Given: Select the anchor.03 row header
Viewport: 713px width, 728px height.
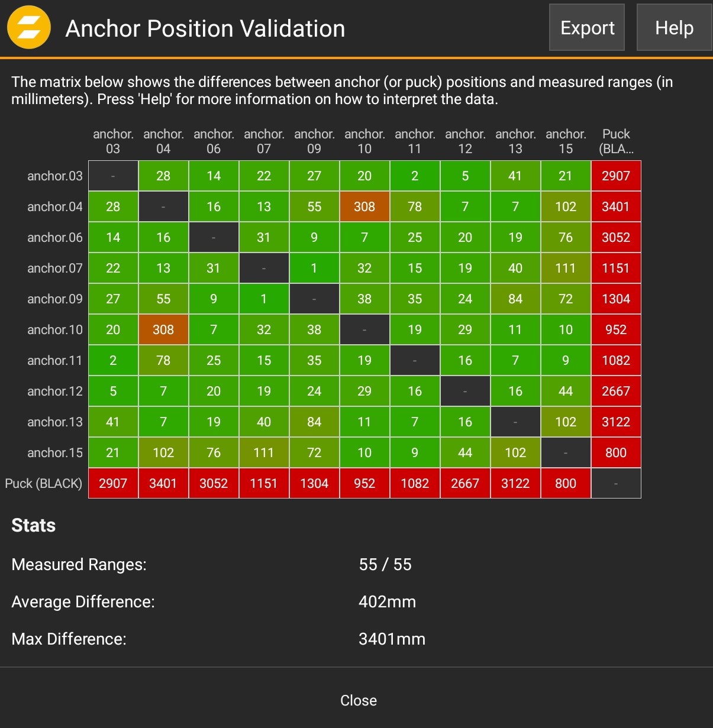Looking at the screenshot, I should point(54,176).
